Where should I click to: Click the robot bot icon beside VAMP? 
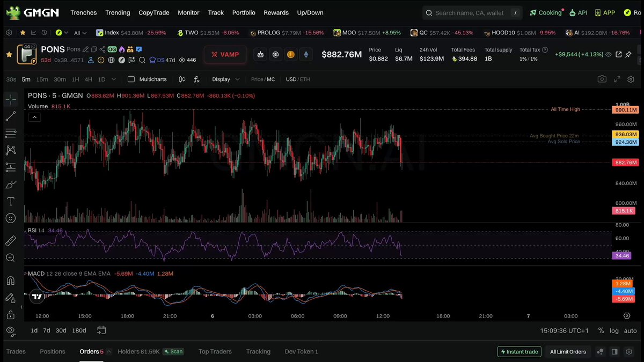coord(260,54)
